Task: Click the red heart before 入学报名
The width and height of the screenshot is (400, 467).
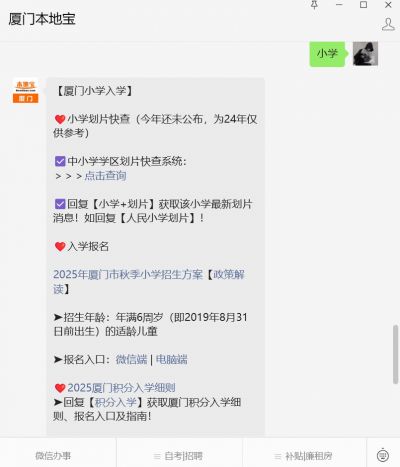Action: point(60,247)
